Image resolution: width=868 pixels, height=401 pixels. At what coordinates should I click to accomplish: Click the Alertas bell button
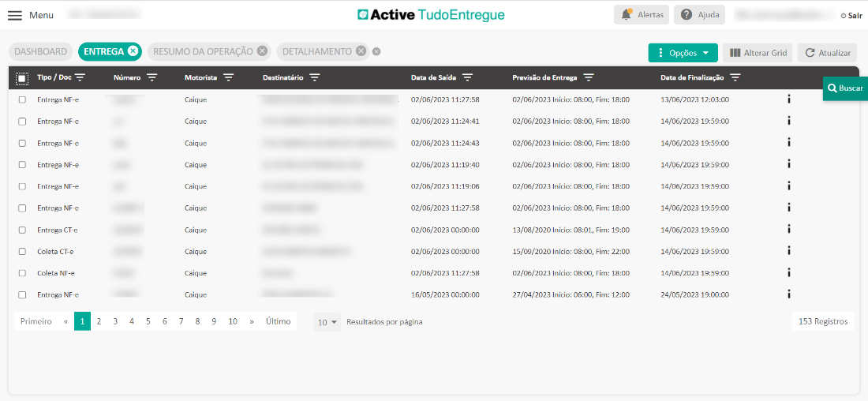(x=642, y=15)
